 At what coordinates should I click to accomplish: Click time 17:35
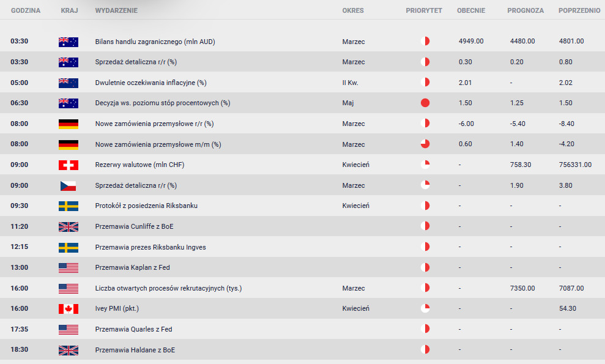[20, 329]
